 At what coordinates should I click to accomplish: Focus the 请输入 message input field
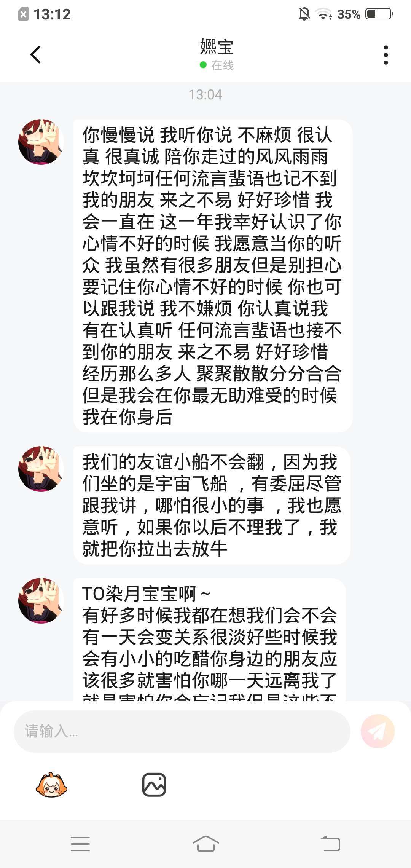tap(182, 731)
